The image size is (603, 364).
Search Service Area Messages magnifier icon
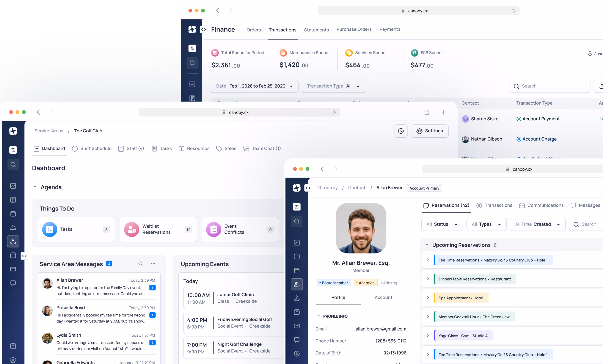(x=140, y=264)
